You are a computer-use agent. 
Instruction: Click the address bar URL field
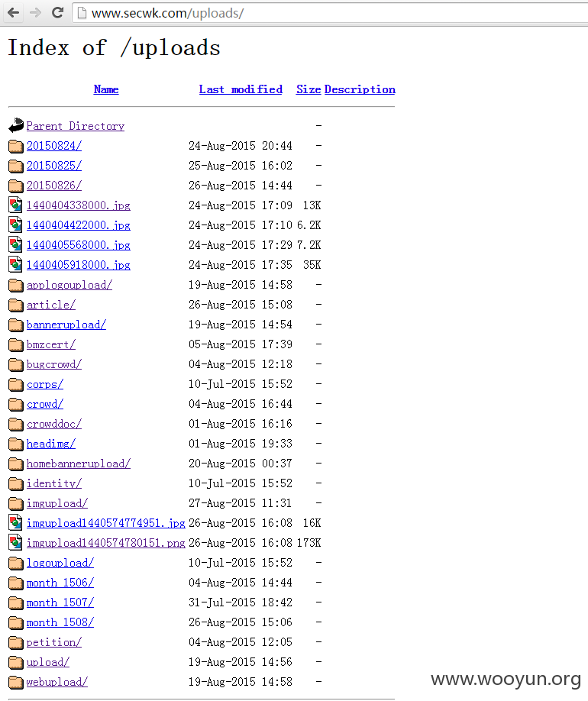(x=331, y=13)
